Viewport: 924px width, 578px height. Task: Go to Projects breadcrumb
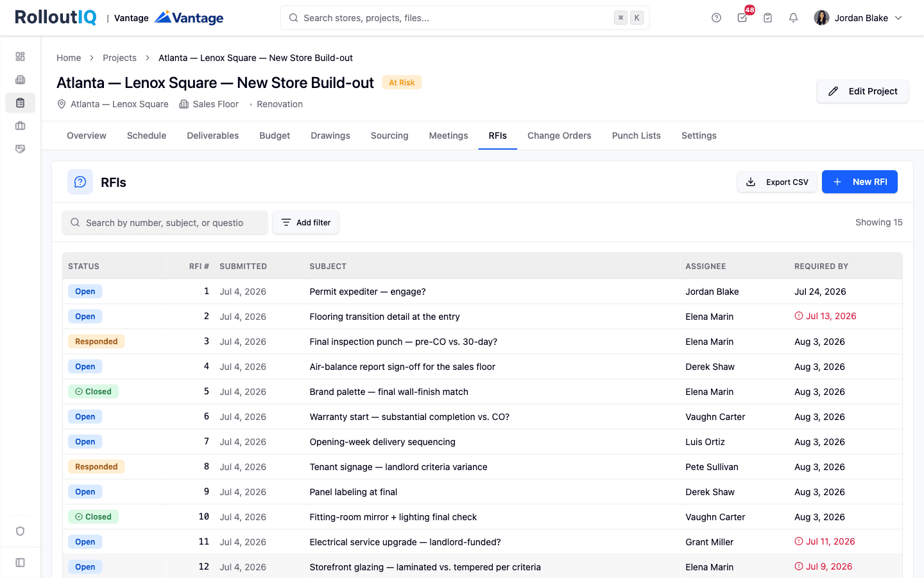tap(119, 58)
